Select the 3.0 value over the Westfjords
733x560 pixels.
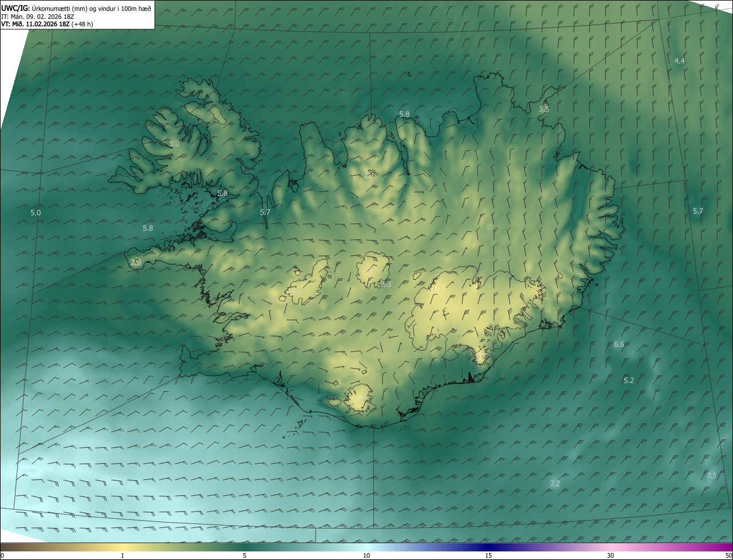tap(174, 144)
